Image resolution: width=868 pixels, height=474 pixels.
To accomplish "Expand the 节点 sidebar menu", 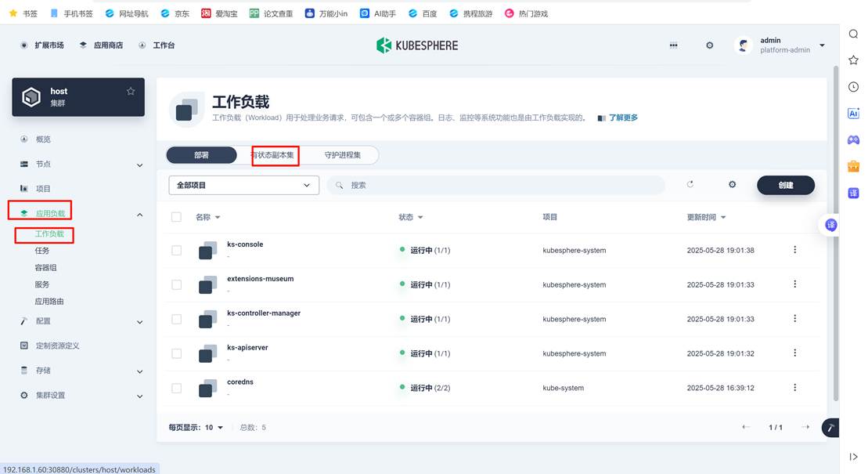I will click(139, 165).
